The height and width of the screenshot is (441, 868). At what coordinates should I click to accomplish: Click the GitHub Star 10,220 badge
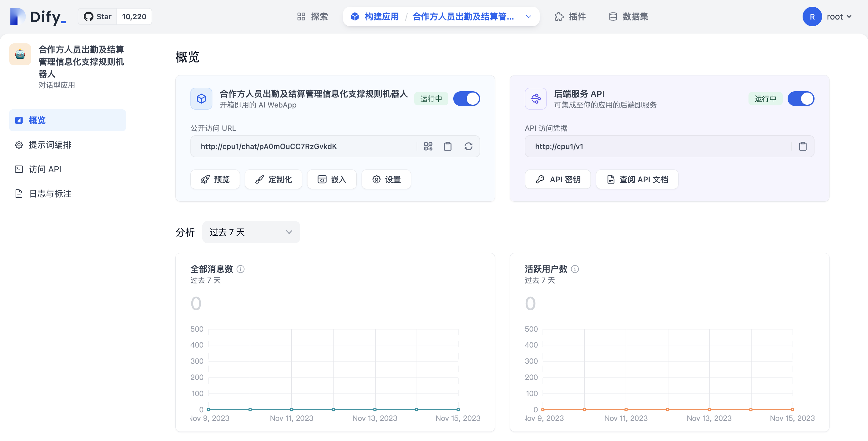click(x=115, y=16)
